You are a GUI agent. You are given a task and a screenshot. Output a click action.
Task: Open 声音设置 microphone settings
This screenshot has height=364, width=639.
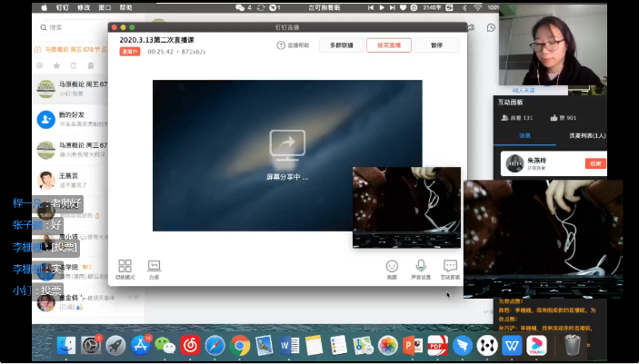click(x=421, y=266)
